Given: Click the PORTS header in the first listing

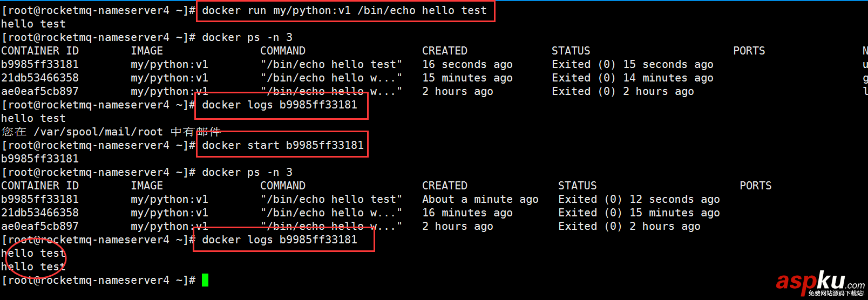Looking at the screenshot, I should pos(749,51).
